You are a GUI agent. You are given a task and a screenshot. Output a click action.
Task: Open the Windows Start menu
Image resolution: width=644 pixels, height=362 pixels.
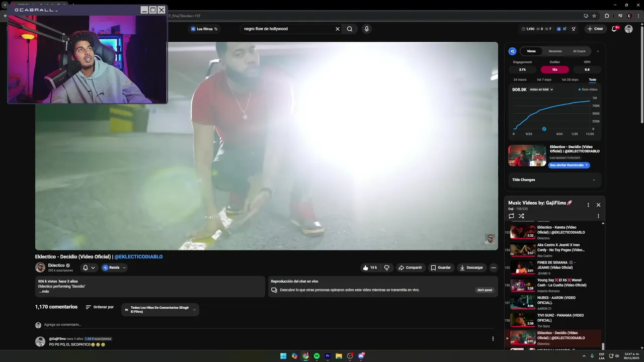(x=283, y=356)
